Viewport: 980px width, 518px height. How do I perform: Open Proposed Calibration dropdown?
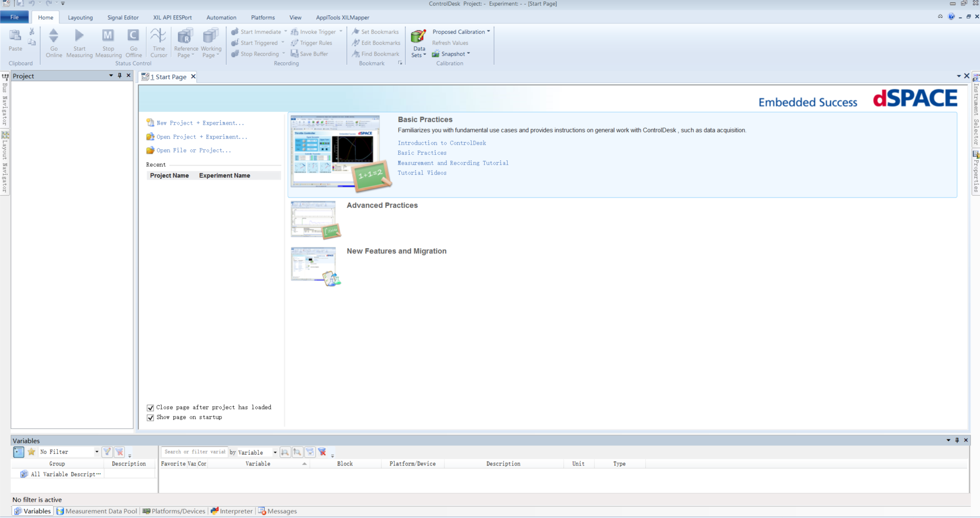[x=461, y=32]
